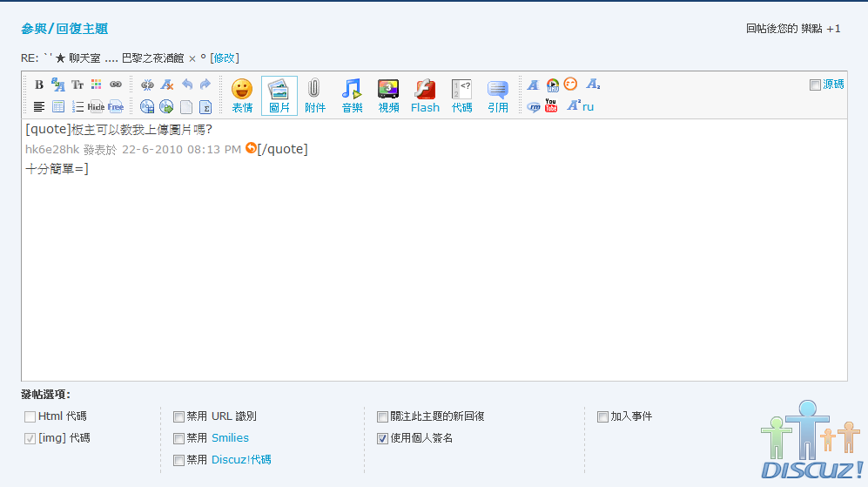The width and height of the screenshot is (868, 487).
Task: Insert Hide hidden-content tag
Action: pyautogui.click(x=97, y=106)
